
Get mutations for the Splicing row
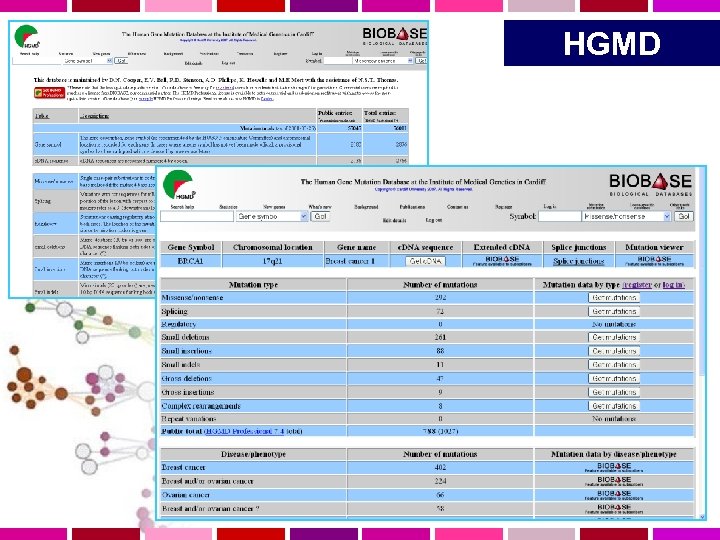point(614,311)
